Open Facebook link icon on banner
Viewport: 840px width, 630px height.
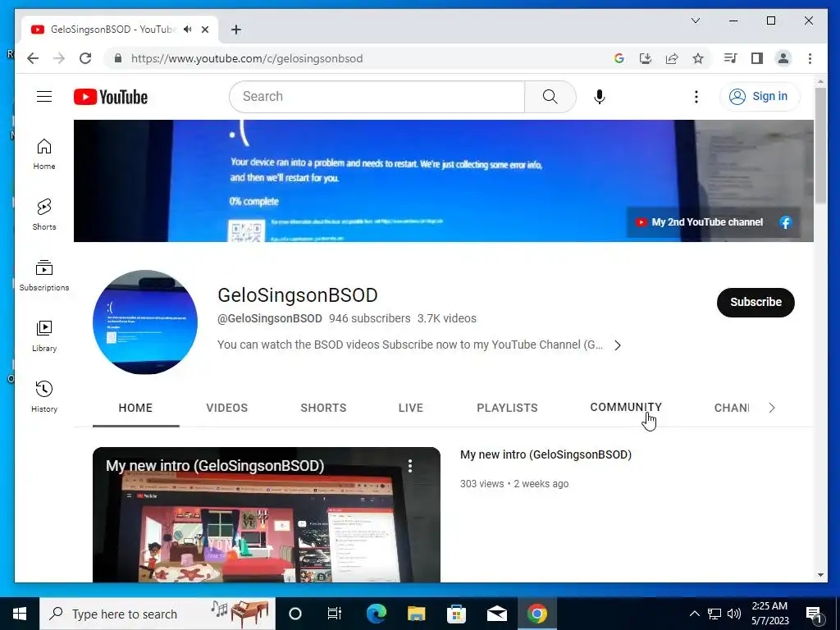785,222
